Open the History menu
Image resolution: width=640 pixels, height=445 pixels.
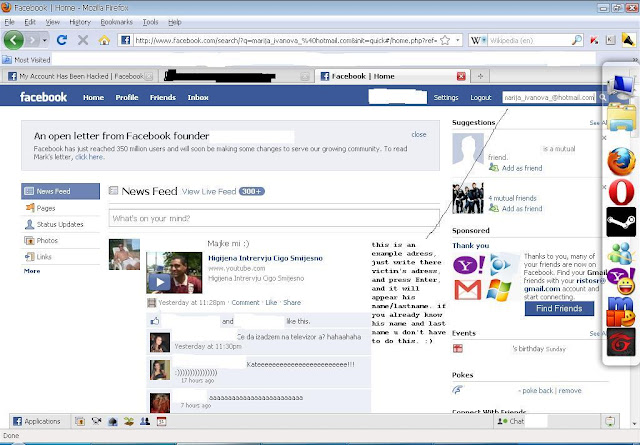coord(80,22)
